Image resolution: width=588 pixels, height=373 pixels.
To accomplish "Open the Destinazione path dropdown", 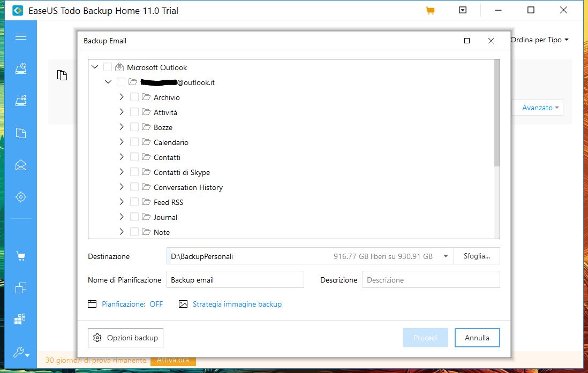I will click(446, 256).
